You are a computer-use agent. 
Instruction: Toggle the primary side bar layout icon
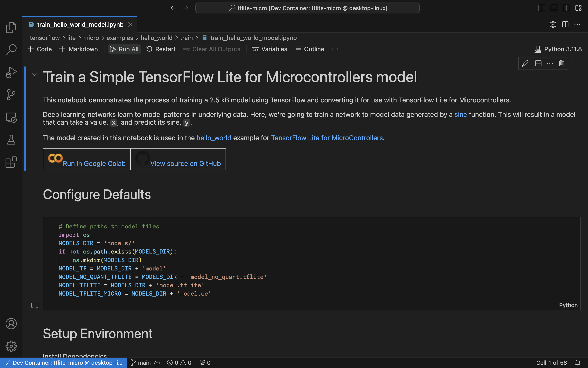542,8
